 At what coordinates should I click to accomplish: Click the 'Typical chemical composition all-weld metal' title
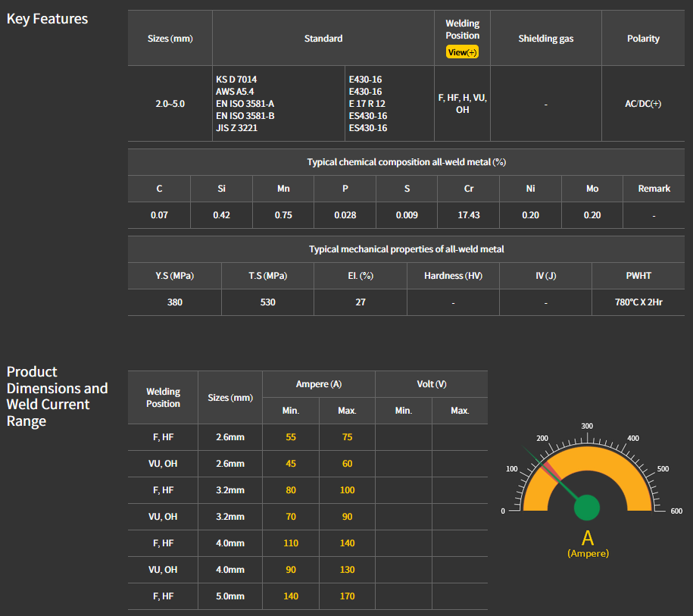point(406,162)
